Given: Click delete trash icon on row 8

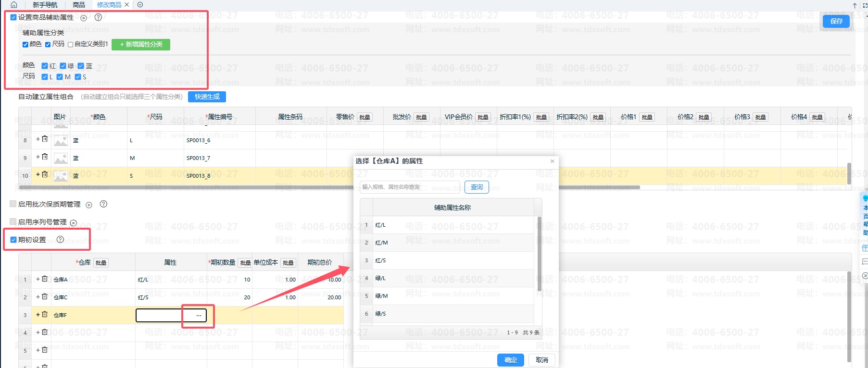Looking at the screenshot, I should tap(45, 139).
